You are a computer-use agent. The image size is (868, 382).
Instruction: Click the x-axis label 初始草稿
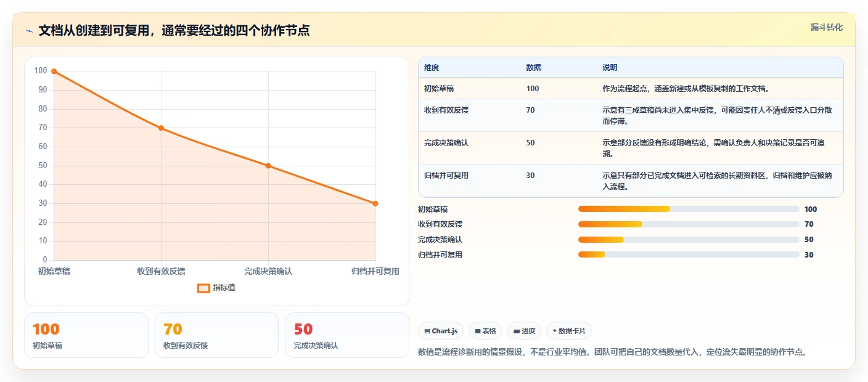(x=54, y=271)
